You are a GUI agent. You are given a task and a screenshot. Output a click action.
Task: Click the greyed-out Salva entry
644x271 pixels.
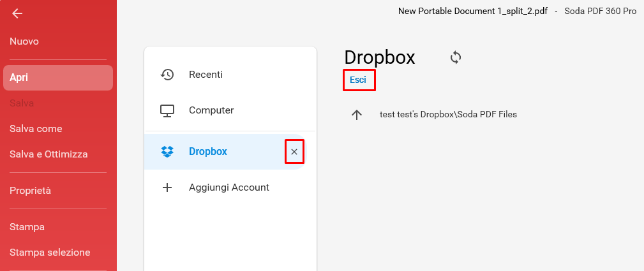(x=22, y=103)
